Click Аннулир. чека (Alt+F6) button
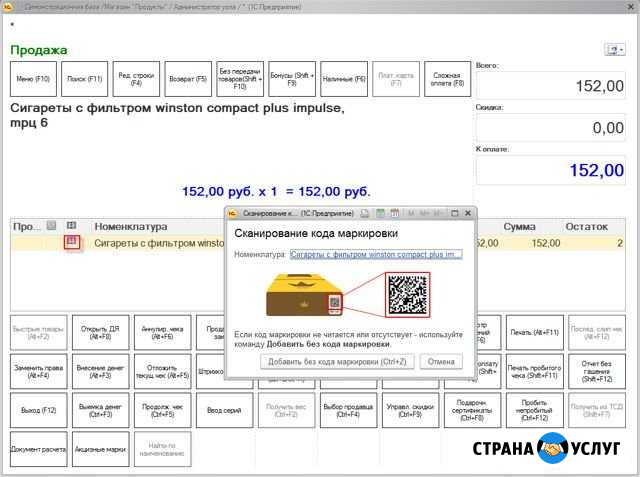The height and width of the screenshot is (477, 640). click(162, 333)
